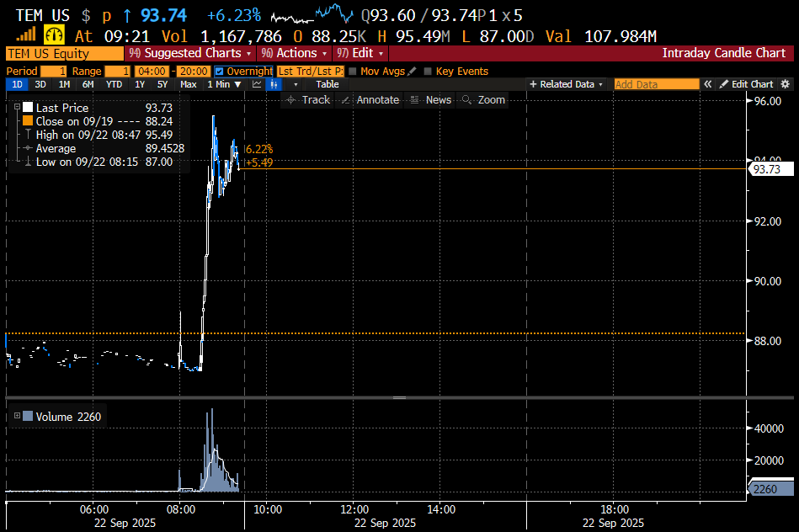The image size is (799, 532).
Task: Open the Actions dropdown menu
Action: [x=294, y=53]
